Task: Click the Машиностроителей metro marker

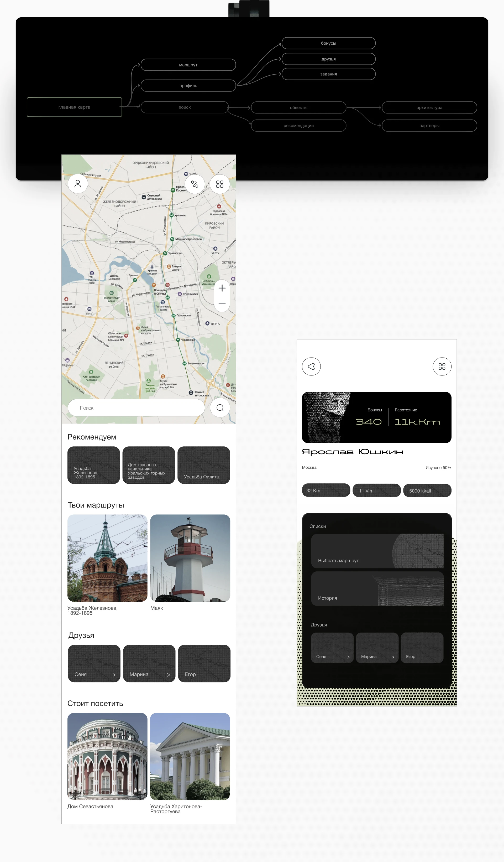Action: 172,239
